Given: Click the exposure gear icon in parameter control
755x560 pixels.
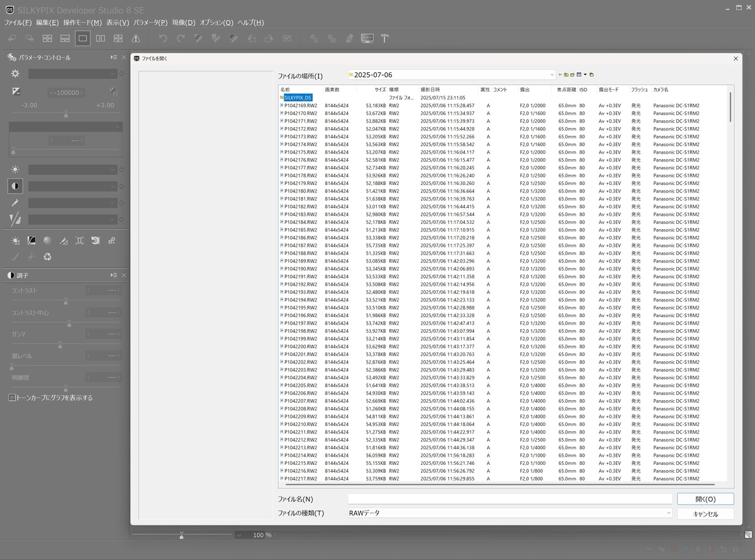Looking at the screenshot, I should tap(16, 74).
